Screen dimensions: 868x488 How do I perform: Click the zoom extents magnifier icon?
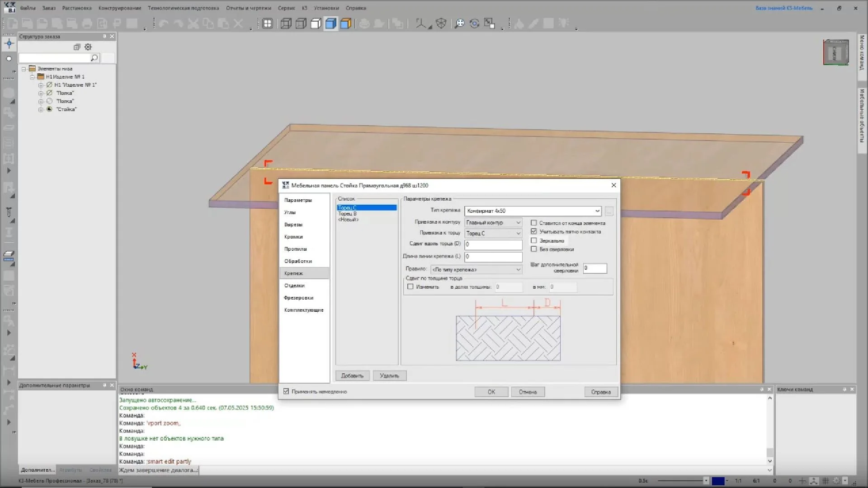459,23
